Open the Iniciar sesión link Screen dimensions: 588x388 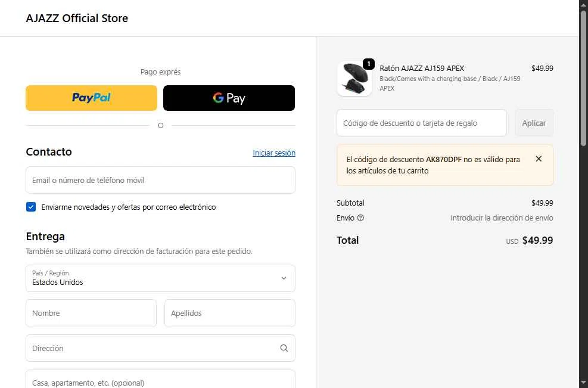tap(274, 153)
